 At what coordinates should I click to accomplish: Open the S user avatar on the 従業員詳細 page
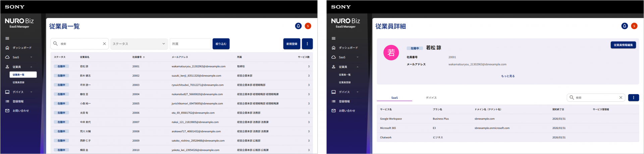(x=634, y=26)
